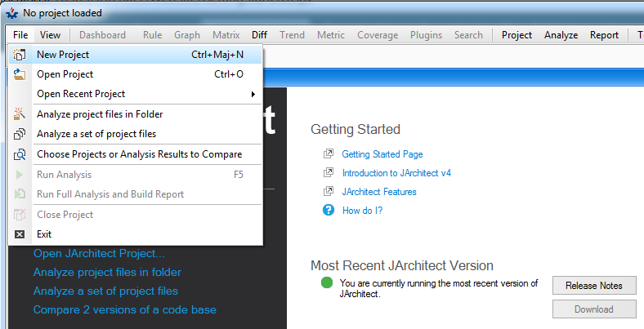Click the Coverage menu item
This screenshot has height=329, width=644.
coord(378,35)
